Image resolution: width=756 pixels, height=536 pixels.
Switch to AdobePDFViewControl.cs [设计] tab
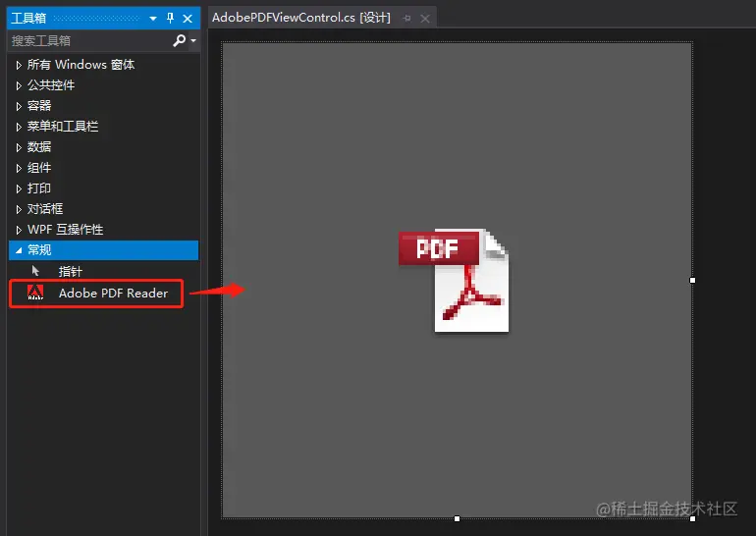pos(301,18)
